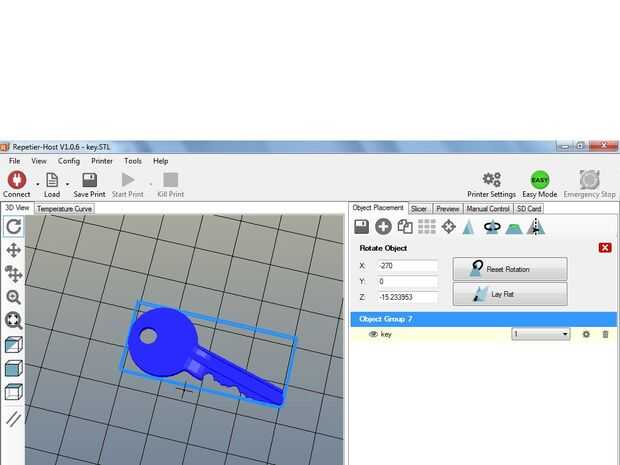Image resolution: width=620 pixels, height=465 pixels.
Task: Open the SD Card tab
Action: (x=529, y=209)
